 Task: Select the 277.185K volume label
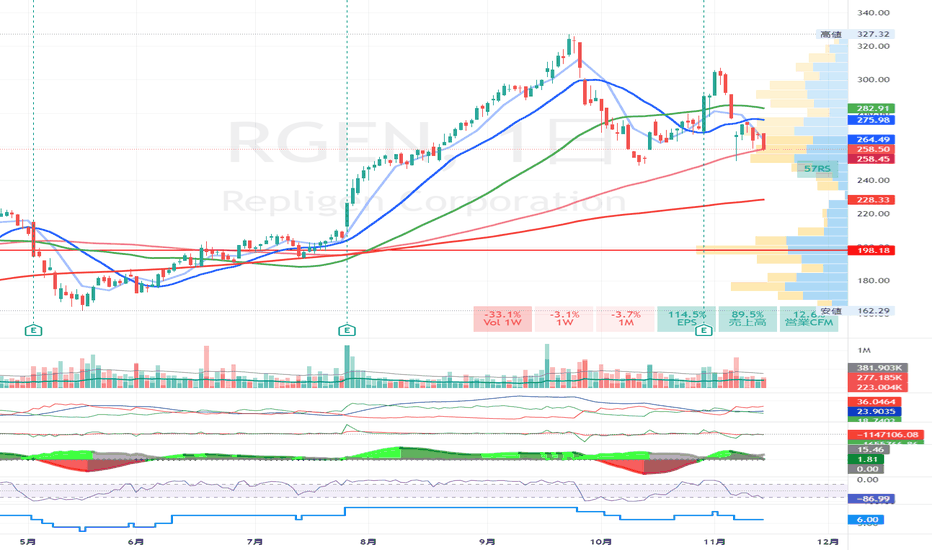(879, 378)
